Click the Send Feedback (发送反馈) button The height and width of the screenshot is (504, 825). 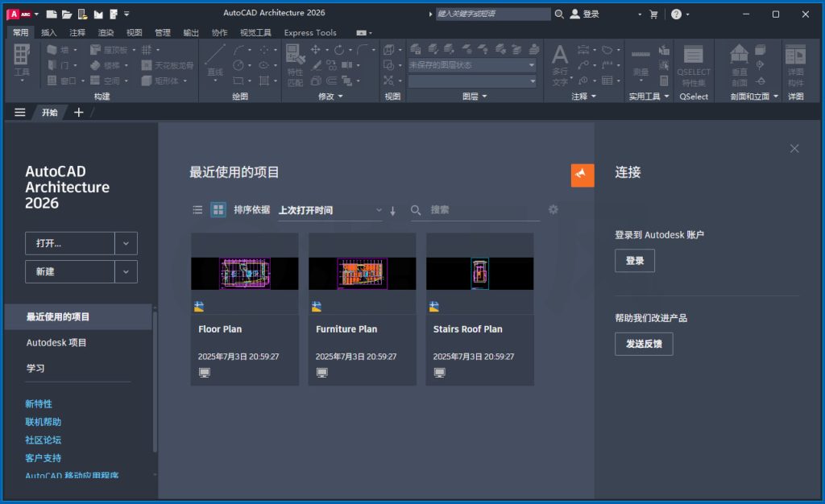pyautogui.click(x=644, y=344)
